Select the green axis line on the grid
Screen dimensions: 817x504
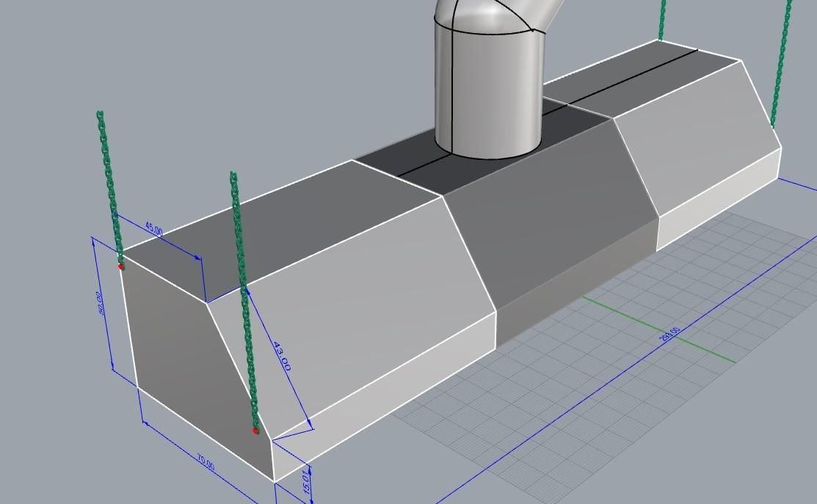[659, 329]
